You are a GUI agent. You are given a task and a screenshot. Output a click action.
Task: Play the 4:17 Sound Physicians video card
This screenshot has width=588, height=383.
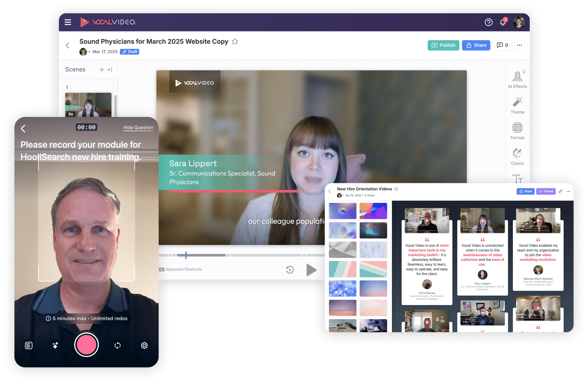[x=483, y=220]
